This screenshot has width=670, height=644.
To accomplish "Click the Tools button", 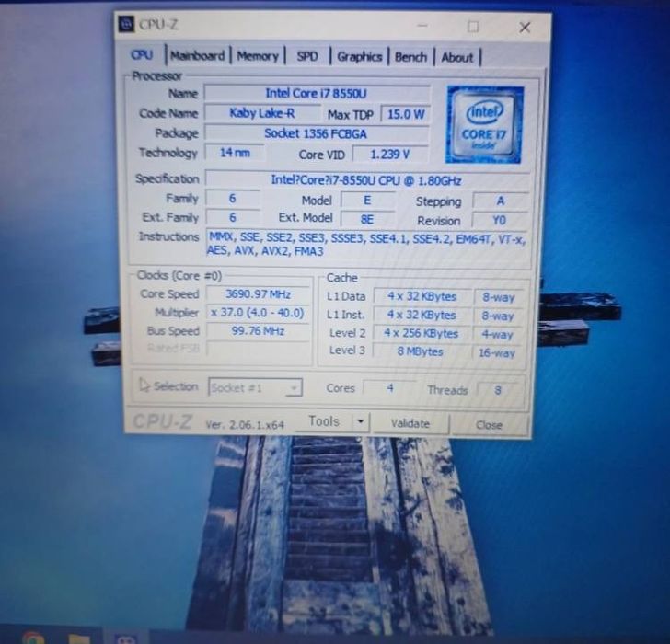I will click(x=324, y=421).
